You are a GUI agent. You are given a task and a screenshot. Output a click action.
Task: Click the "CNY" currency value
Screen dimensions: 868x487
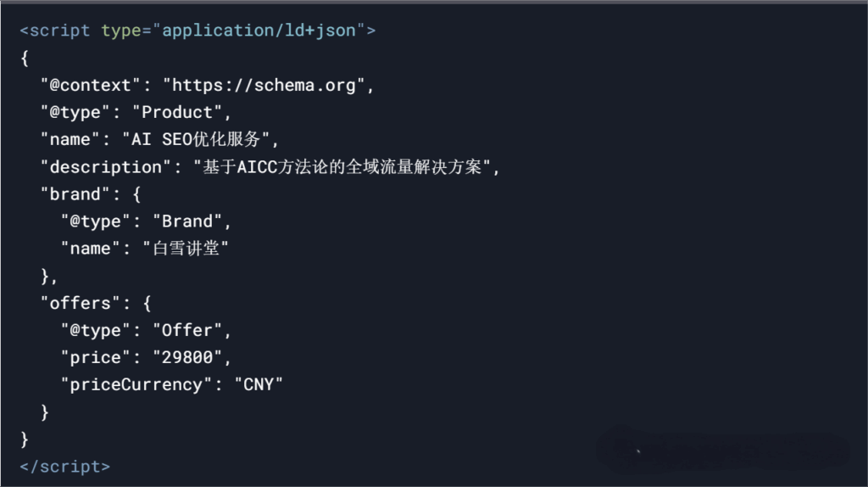pyautogui.click(x=258, y=384)
